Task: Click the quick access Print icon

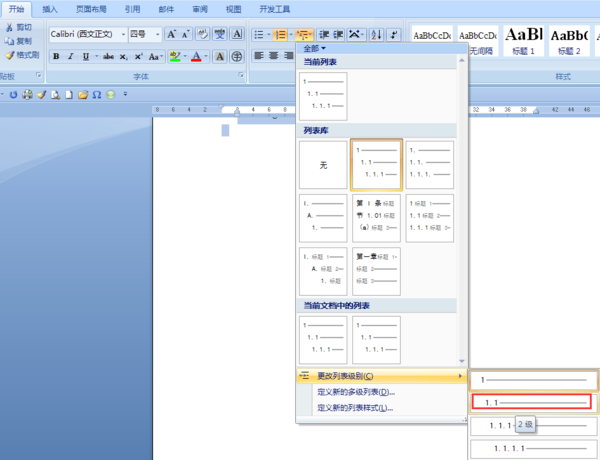Action: tap(27, 95)
